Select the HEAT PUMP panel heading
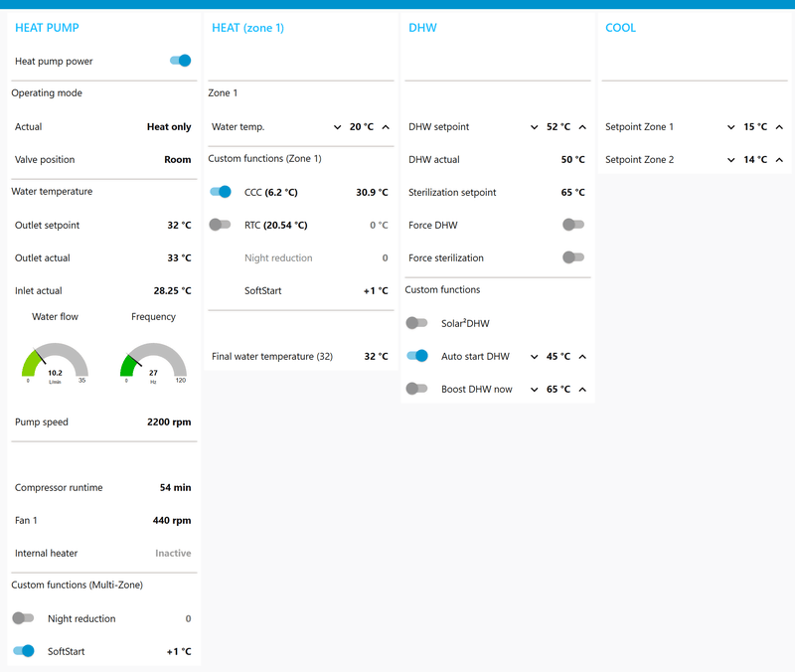Image resolution: width=795 pixels, height=672 pixels. tap(47, 28)
